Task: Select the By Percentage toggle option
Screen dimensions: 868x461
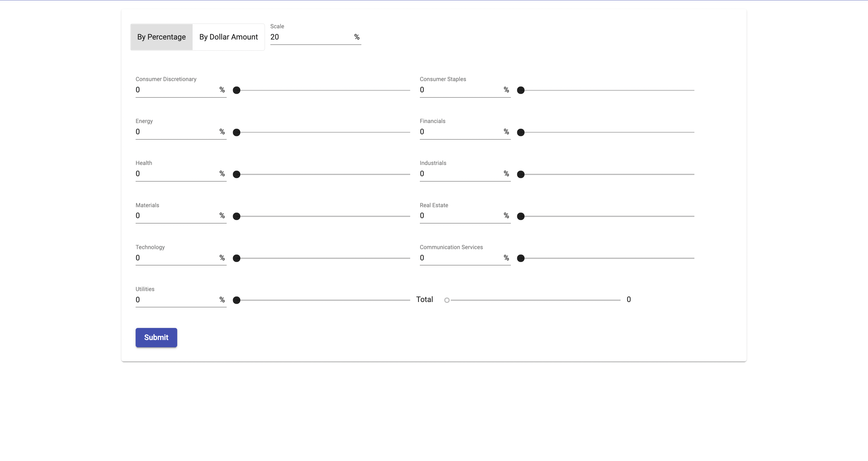Action: coord(161,37)
